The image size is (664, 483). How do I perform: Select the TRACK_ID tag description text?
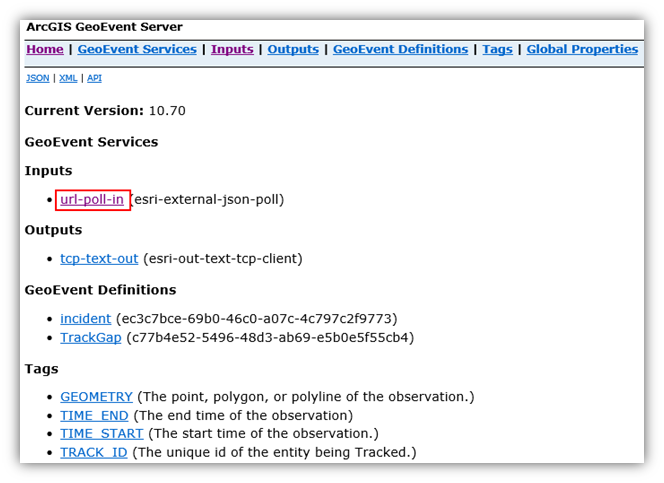(x=274, y=453)
